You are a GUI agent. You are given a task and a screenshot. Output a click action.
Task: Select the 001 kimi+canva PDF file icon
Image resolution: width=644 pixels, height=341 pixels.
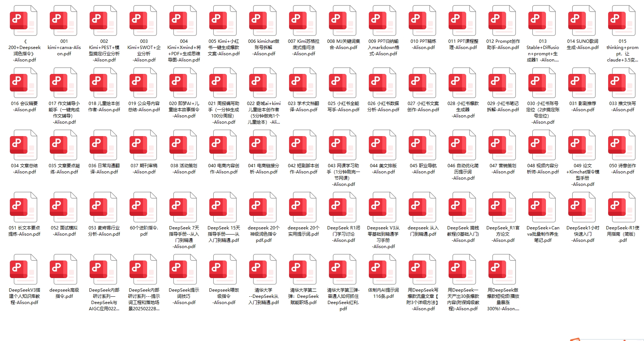63,20
